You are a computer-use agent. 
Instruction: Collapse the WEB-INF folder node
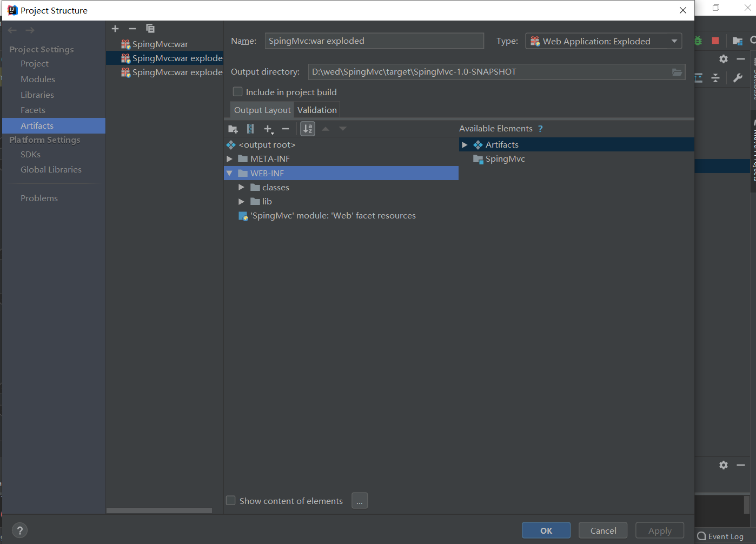click(x=229, y=173)
